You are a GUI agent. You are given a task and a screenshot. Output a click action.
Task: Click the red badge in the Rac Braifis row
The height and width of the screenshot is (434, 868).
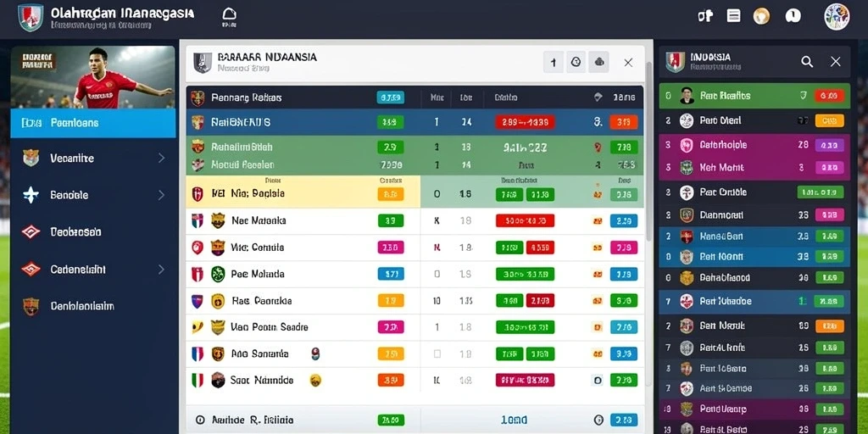(829, 96)
